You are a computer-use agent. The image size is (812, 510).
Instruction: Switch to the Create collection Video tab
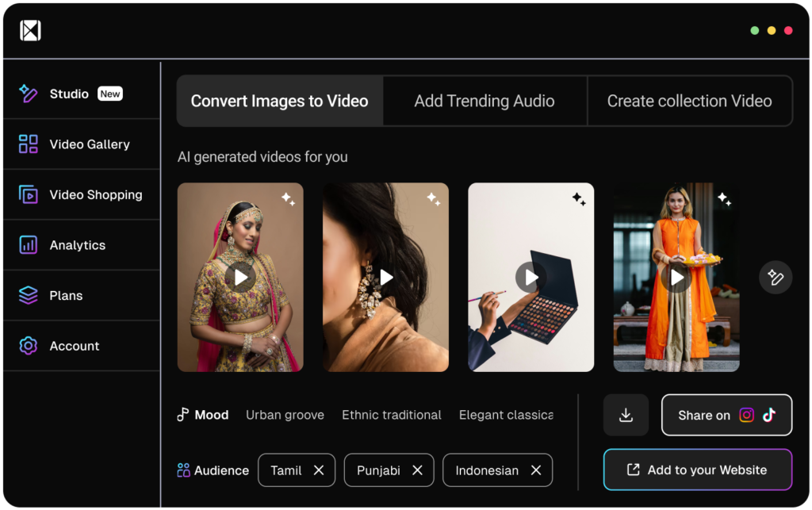[x=689, y=101]
